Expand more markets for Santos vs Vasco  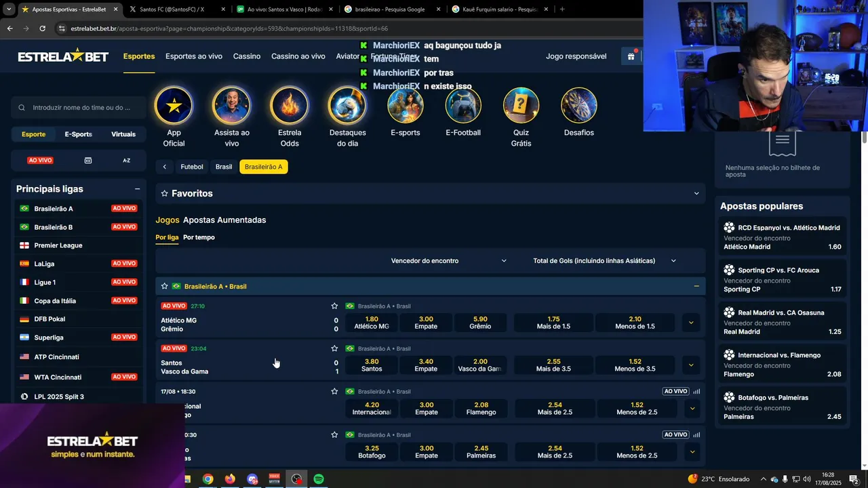691,365
